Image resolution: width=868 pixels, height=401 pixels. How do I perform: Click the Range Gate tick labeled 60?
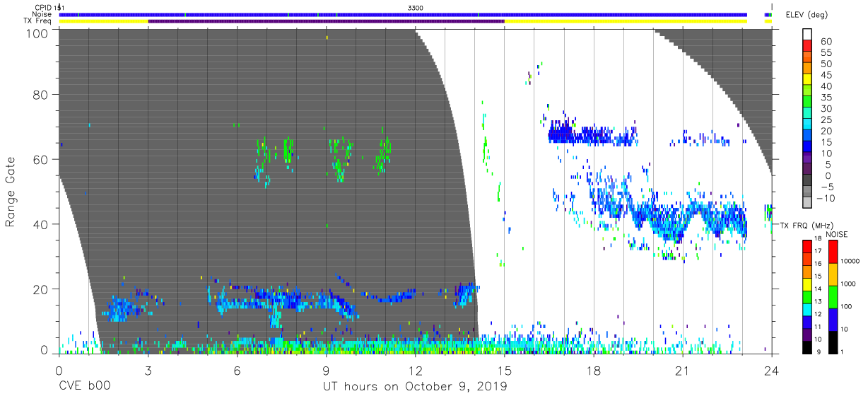[41, 159]
